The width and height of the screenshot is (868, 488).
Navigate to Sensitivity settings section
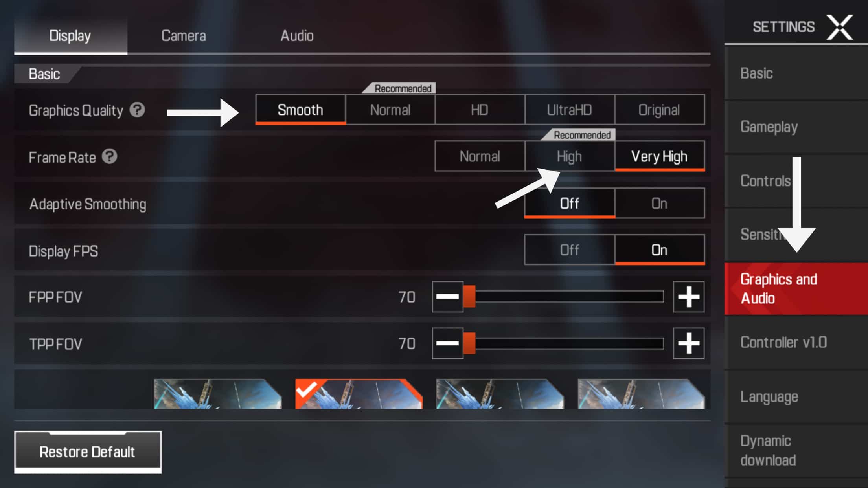769,233
